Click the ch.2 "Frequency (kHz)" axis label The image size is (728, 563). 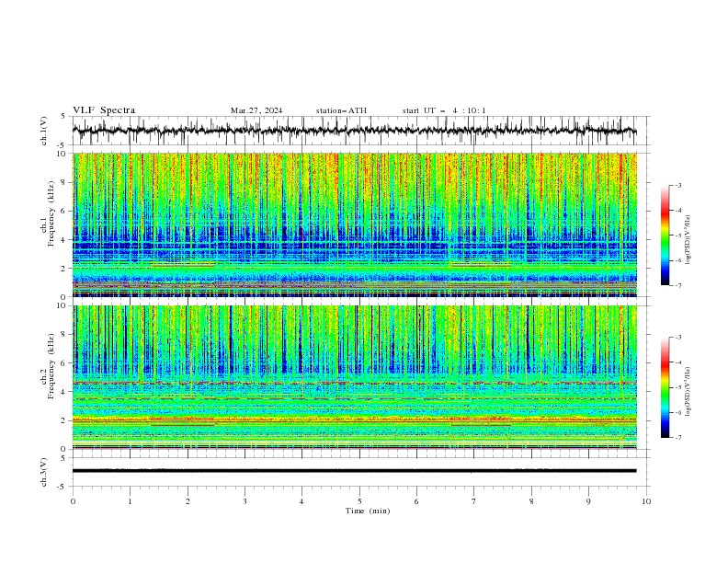[51, 365]
